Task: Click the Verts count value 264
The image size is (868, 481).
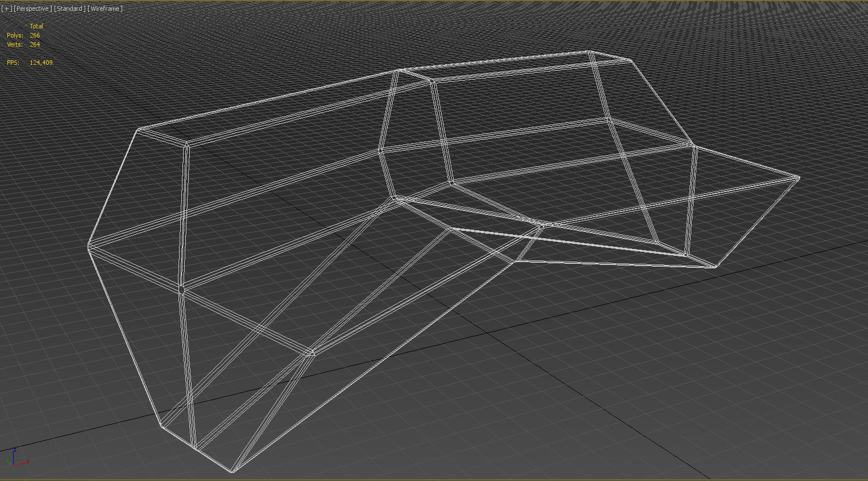Action: (35, 44)
